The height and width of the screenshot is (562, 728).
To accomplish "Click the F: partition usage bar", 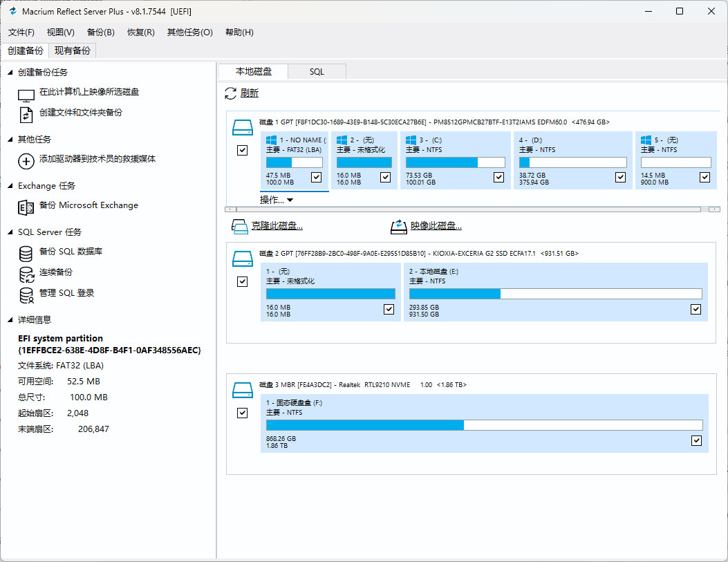I will pyautogui.click(x=484, y=425).
